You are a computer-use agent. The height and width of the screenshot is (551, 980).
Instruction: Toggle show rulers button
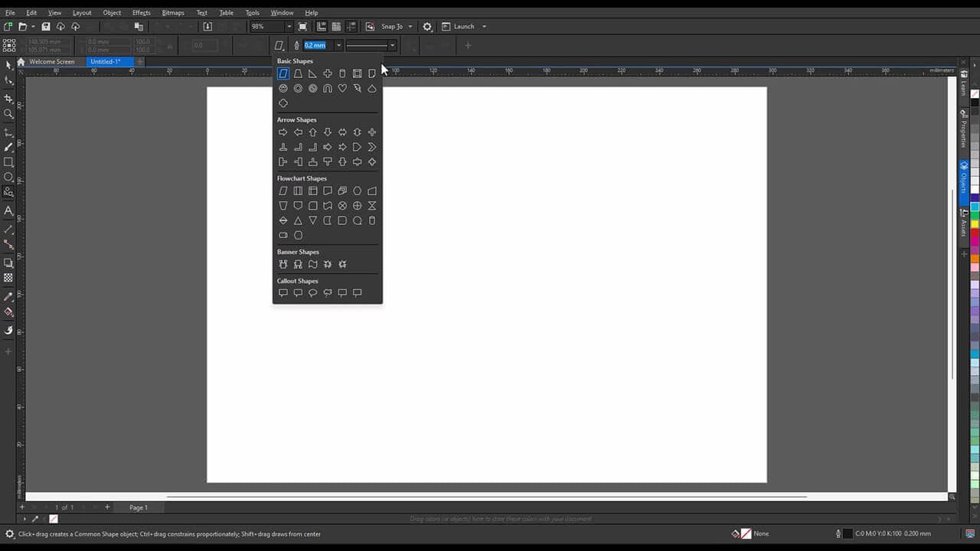click(x=322, y=27)
